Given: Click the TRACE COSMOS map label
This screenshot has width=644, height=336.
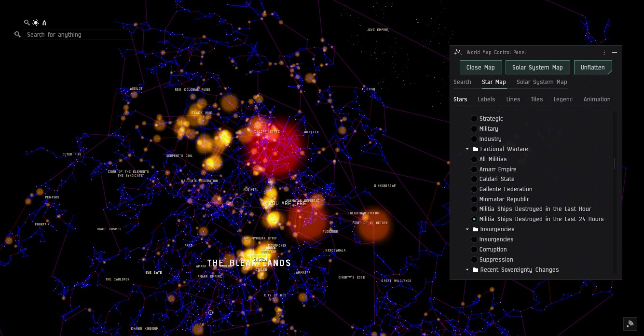Looking at the screenshot, I should 109,229.
